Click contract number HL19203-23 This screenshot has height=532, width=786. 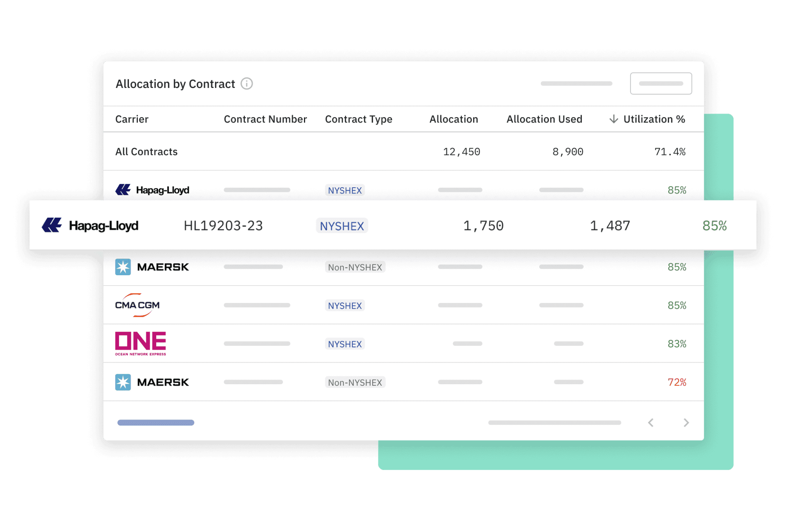tap(223, 226)
